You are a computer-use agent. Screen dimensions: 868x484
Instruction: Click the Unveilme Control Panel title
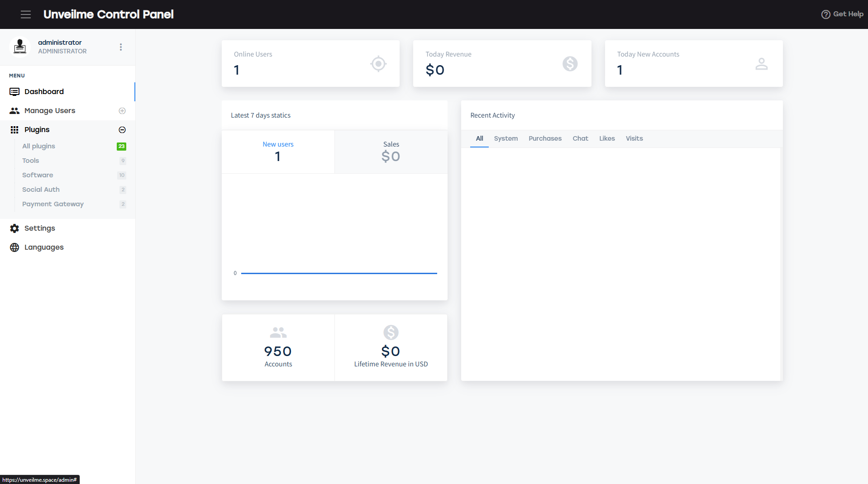[x=109, y=14]
